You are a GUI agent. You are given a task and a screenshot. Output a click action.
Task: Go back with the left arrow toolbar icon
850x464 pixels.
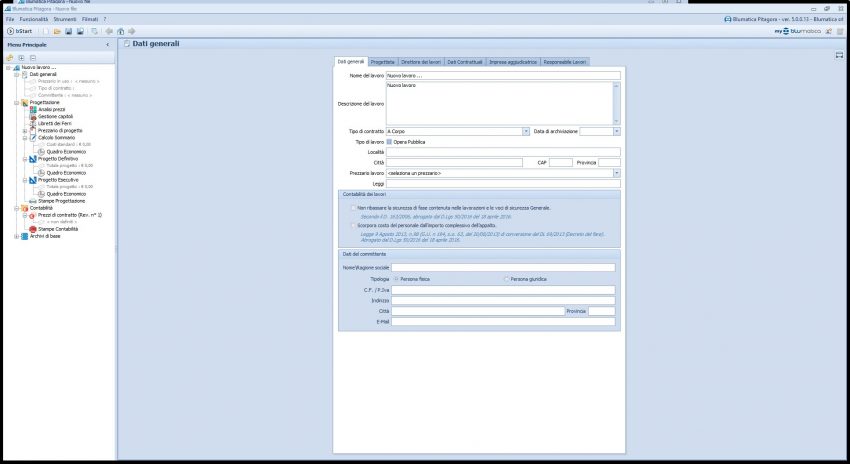click(x=109, y=31)
